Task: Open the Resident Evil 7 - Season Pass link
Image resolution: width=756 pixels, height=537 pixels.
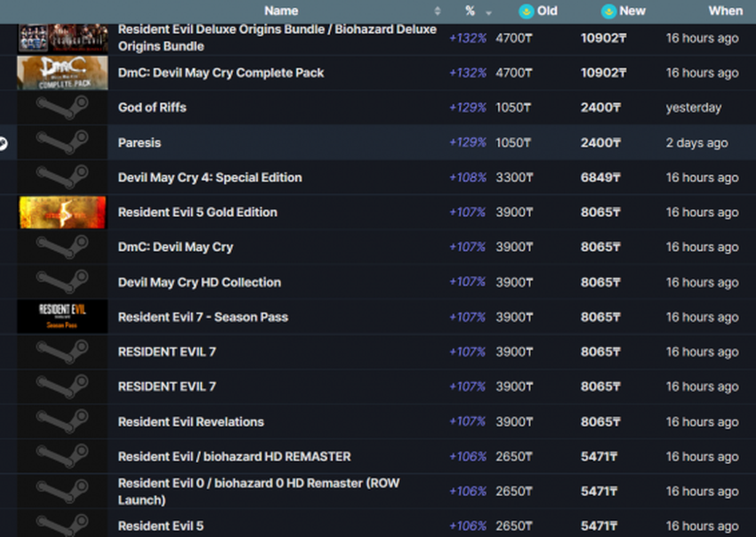Action: [x=203, y=317]
